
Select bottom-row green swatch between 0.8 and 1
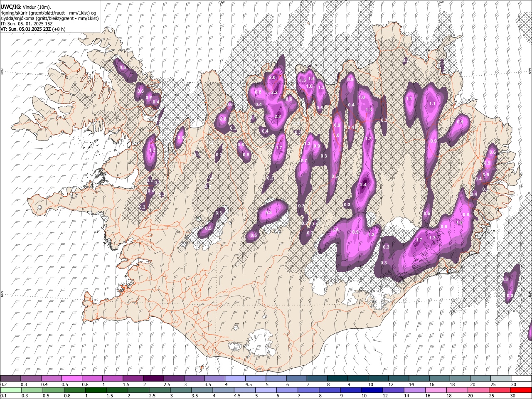pyautogui.click(x=74, y=390)
